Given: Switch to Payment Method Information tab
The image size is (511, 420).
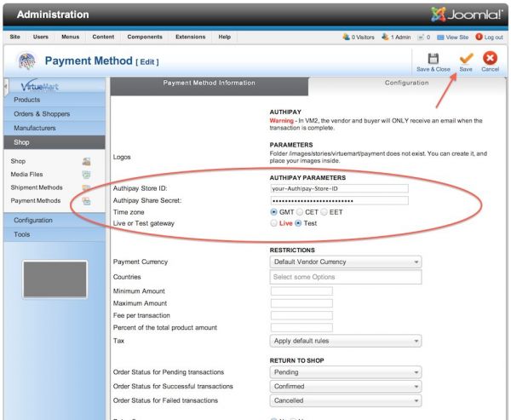Looking at the screenshot, I should [x=210, y=86].
